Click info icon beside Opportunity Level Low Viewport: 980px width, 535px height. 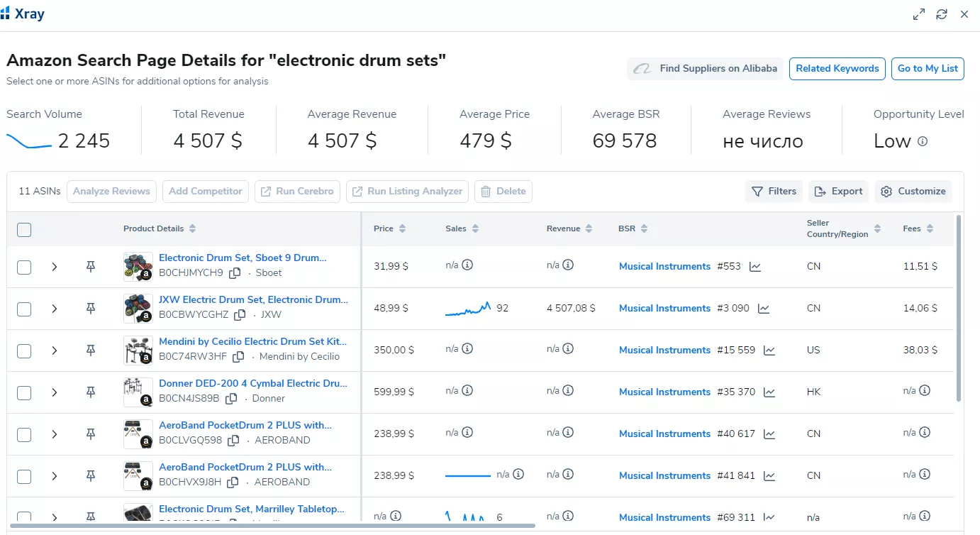tap(923, 141)
